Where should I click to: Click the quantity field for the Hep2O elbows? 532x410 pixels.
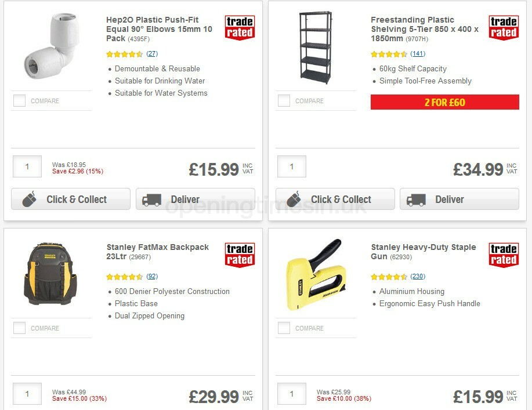(x=27, y=166)
